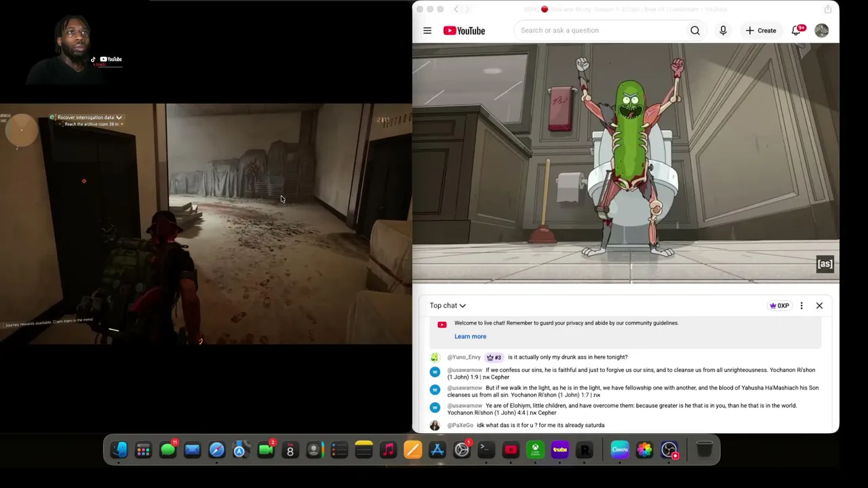The image size is (868, 488).
Task: Click the browser share icon
Action: click(x=828, y=9)
